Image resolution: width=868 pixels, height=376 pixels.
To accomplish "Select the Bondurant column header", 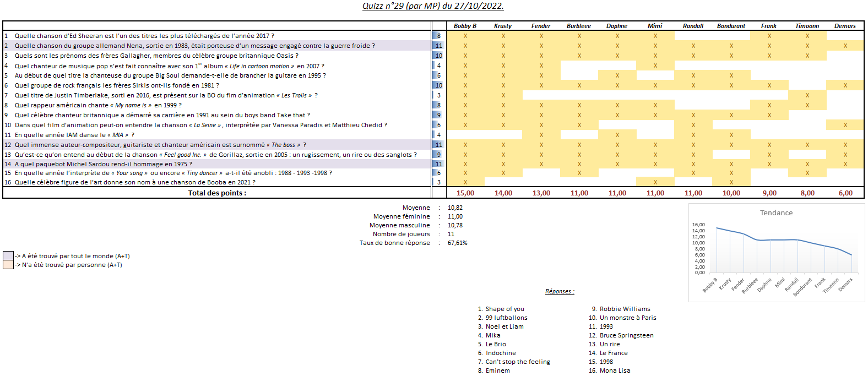I will tap(731, 26).
